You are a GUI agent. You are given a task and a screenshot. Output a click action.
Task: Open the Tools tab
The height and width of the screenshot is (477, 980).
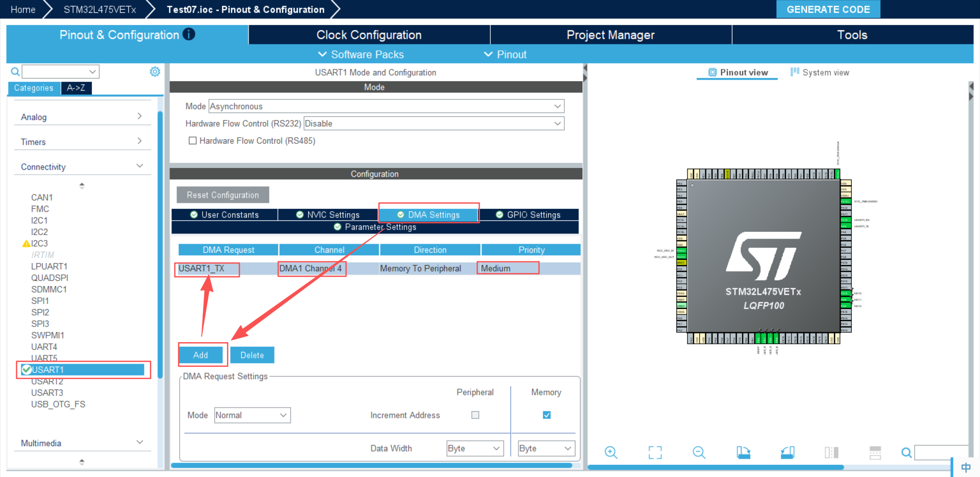point(852,35)
